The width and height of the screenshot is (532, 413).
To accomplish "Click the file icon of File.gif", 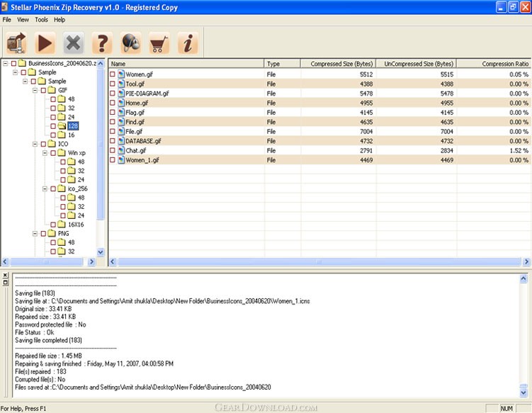I will (x=121, y=131).
